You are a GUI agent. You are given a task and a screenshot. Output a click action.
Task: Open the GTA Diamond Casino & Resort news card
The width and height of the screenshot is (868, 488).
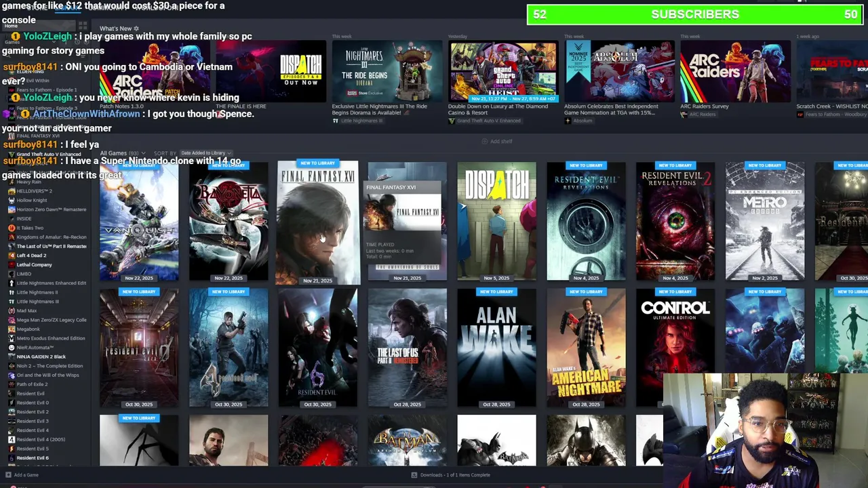pyautogui.click(x=503, y=71)
